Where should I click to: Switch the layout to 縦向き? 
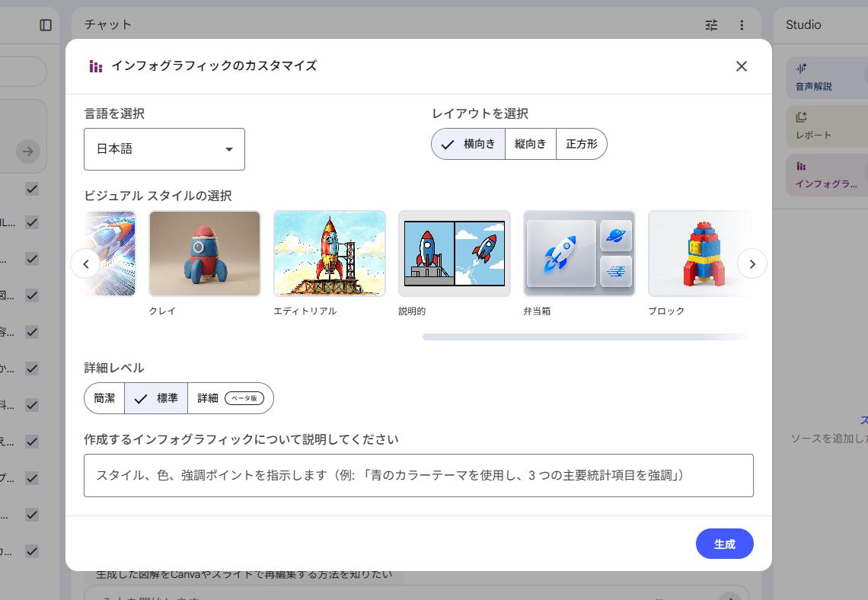pyautogui.click(x=531, y=144)
